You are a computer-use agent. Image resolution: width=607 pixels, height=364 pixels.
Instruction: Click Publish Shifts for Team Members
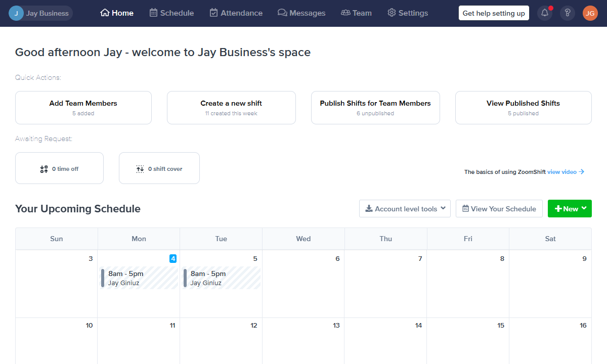[375, 108]
